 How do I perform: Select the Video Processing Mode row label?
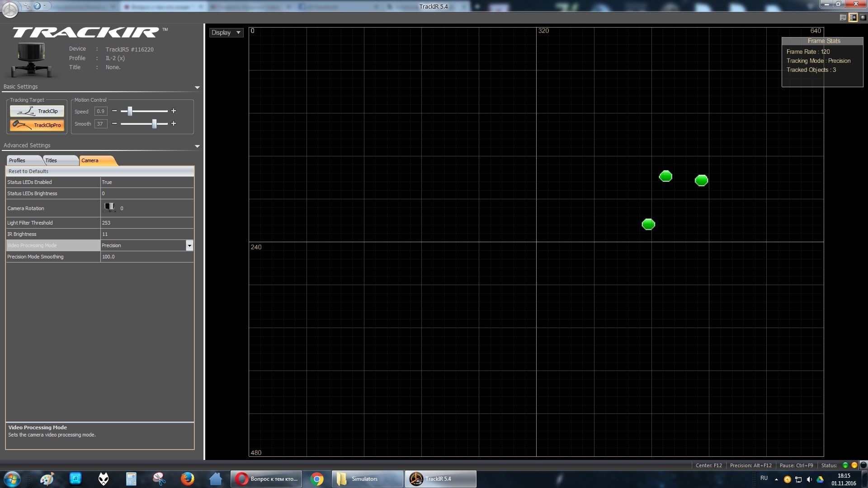tap(53, 245)
